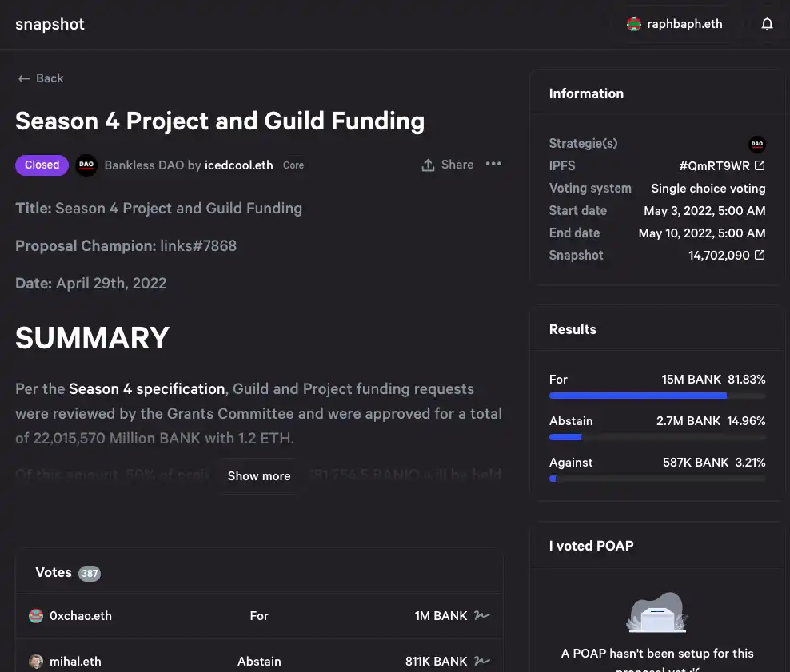Go Back to proposals list

(x=41, y=78)
